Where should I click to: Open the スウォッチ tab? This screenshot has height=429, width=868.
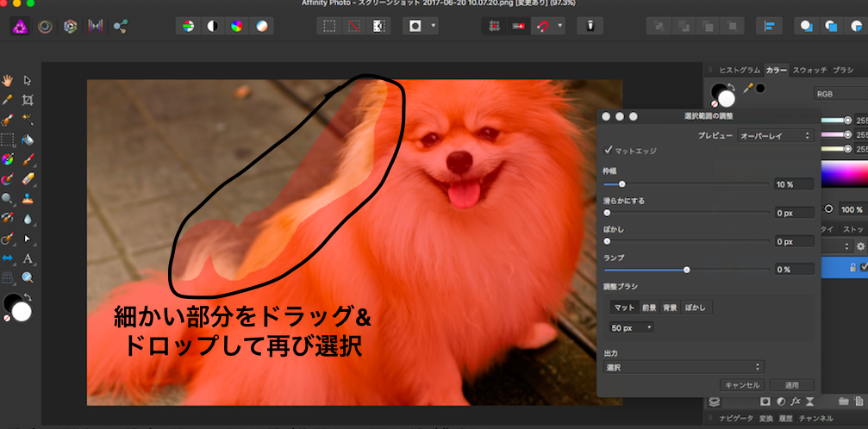coord(810,70)
